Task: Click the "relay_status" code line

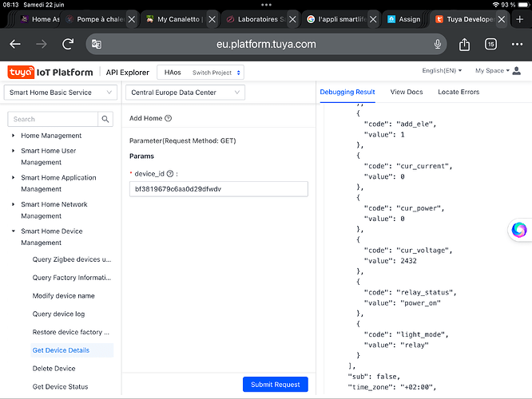Action: tap(411, 292)
